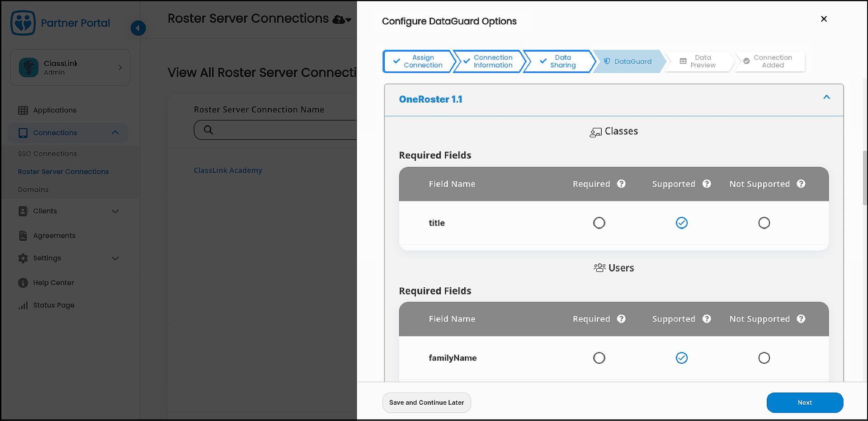Open the Help Center info icon
The height and width of the screenshot is (421, 868).
click(x=23, y=282)
